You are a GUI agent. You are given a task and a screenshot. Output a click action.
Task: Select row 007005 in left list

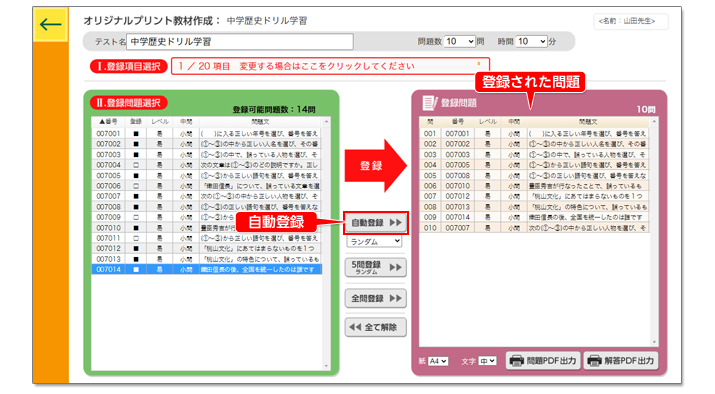tap(207, 176)
